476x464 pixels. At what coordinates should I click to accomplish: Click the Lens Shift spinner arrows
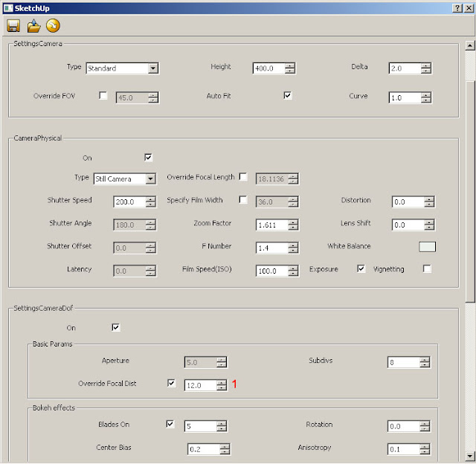(429, 225)
